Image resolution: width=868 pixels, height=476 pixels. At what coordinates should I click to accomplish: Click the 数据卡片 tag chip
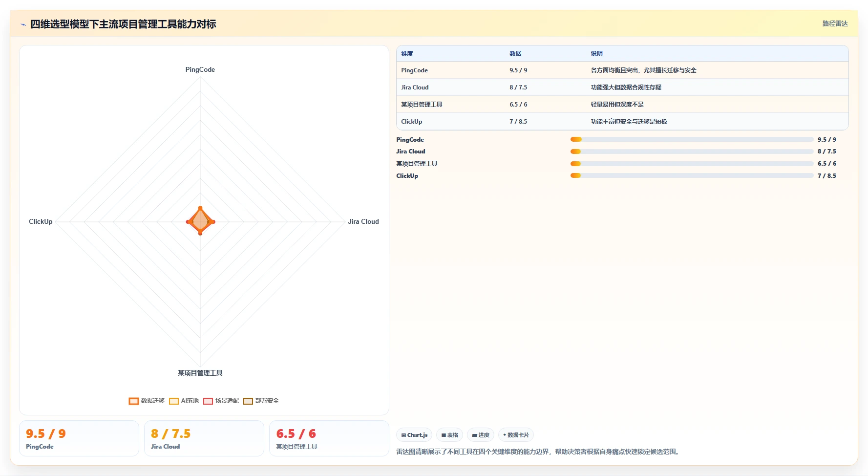(516, 435)
